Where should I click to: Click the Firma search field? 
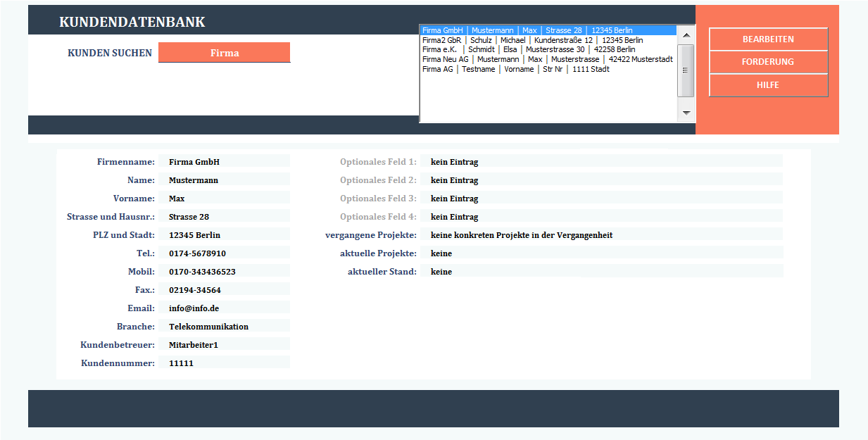tap(224, 53)
